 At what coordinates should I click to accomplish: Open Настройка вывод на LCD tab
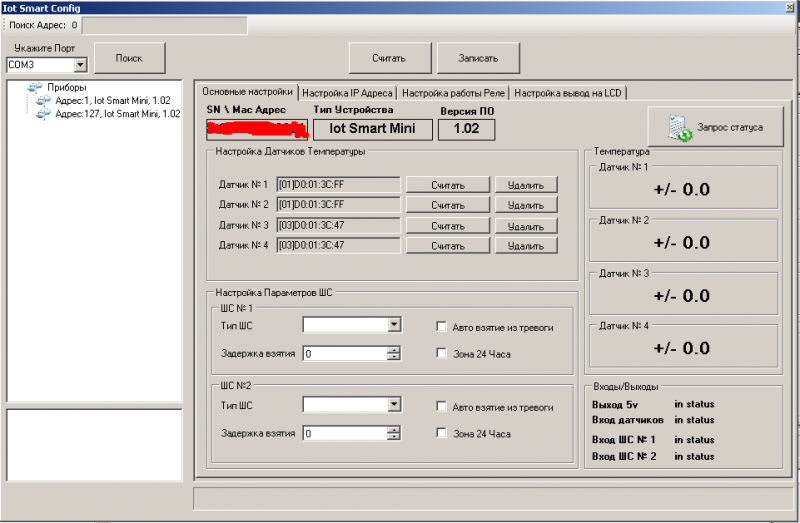tap(568, 93)
